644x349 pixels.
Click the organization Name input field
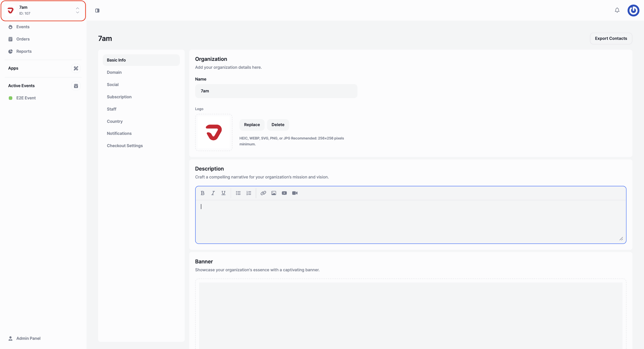pos(276,91)
